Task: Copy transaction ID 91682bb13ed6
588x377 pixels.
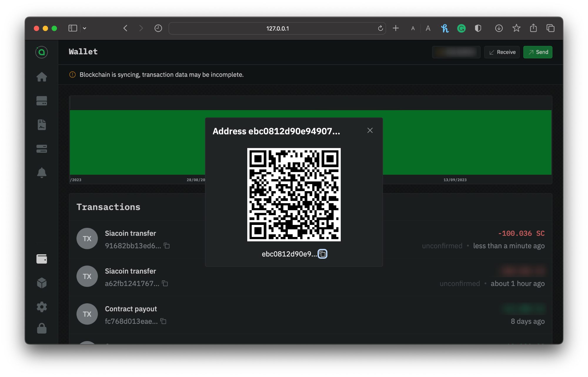Action: pyautogui.click(x=167, y=246)
